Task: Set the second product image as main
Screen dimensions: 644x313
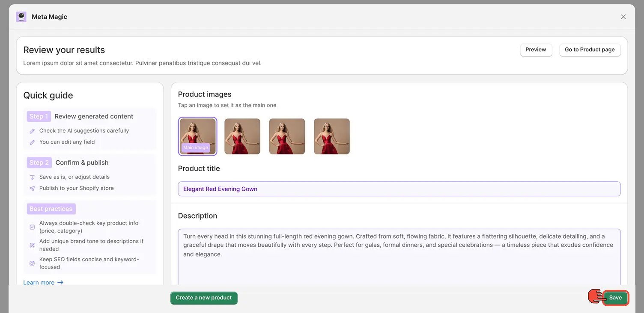Action: point(242,136)
